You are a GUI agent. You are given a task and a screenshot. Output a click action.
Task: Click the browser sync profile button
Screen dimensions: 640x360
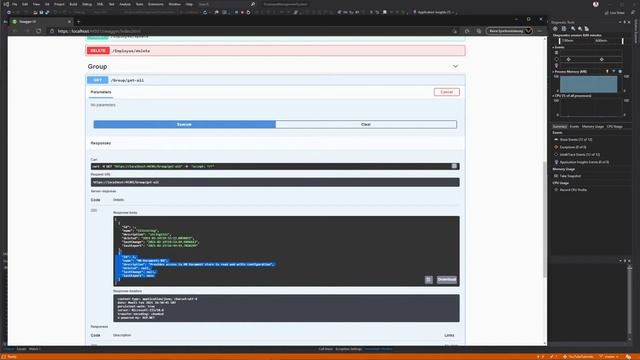509,31
